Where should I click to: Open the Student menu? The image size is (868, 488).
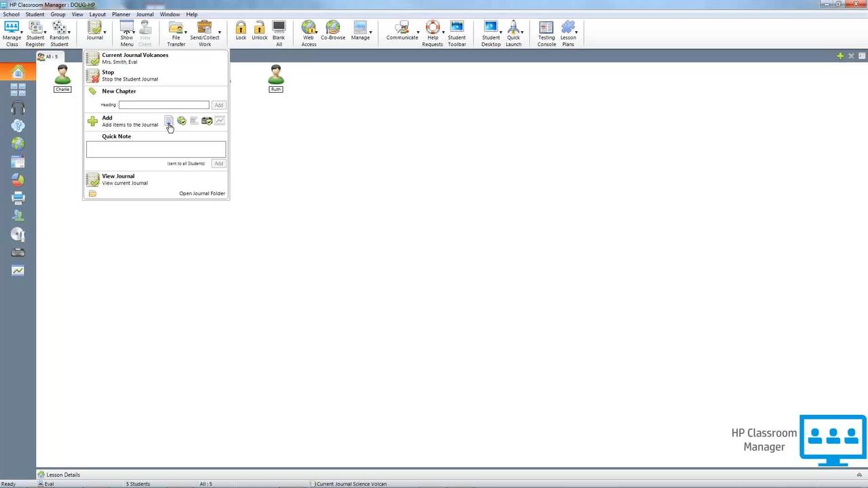click(x=35, y=14)
